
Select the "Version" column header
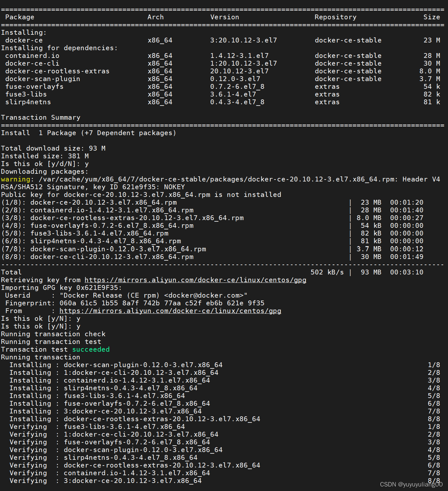(225, 17)
